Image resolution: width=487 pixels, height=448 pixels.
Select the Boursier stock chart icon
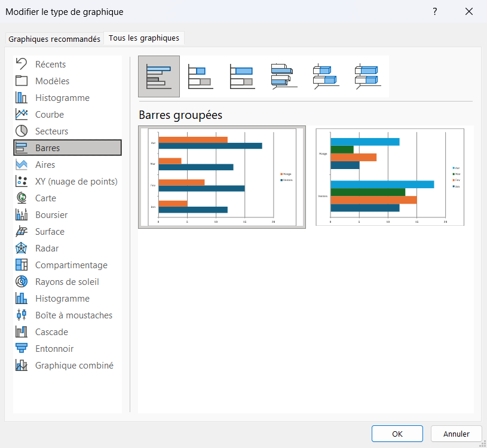pyautogui.click(x=22, y=215)
